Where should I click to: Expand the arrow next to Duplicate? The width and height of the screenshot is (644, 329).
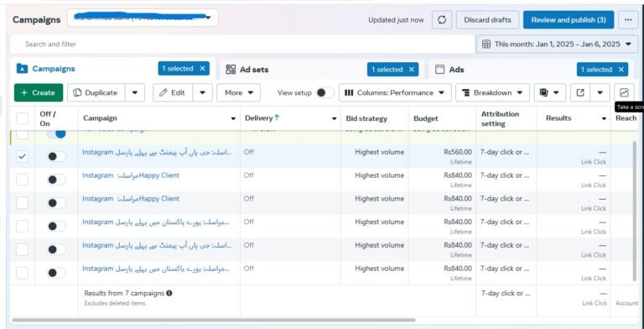click(x=135, y=92)
